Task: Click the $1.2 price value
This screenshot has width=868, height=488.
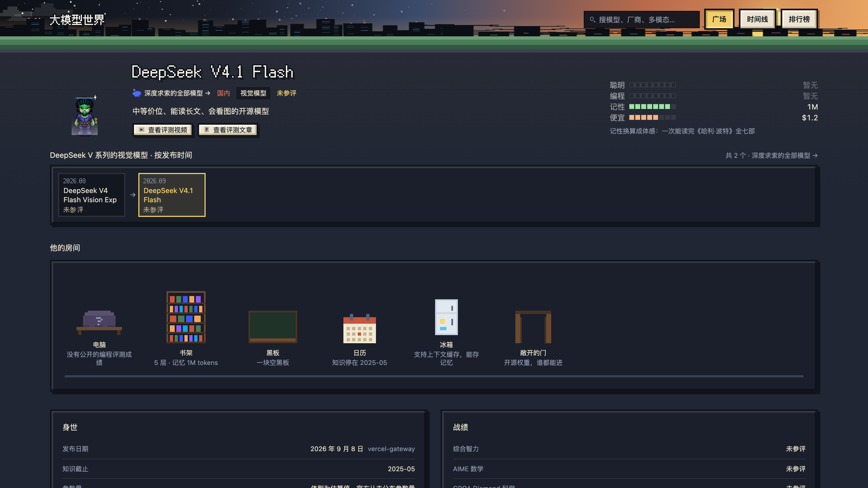Action: [810, 118]
